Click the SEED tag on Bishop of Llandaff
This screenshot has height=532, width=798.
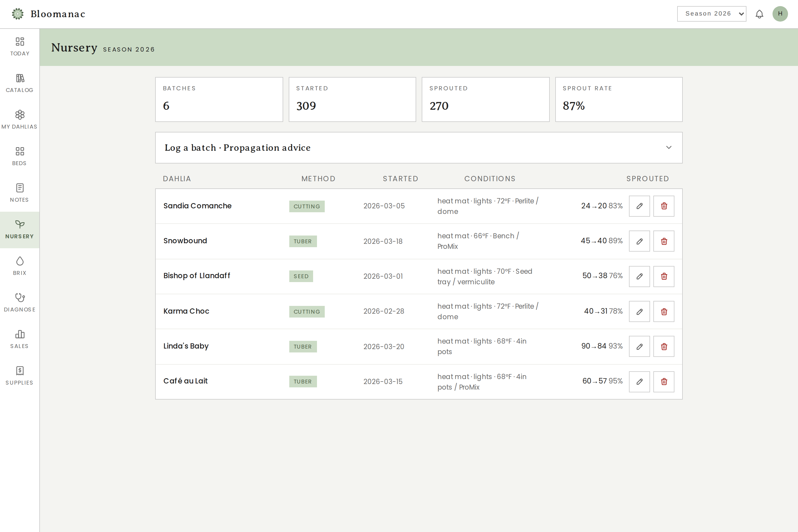click(x=301, y=276)
